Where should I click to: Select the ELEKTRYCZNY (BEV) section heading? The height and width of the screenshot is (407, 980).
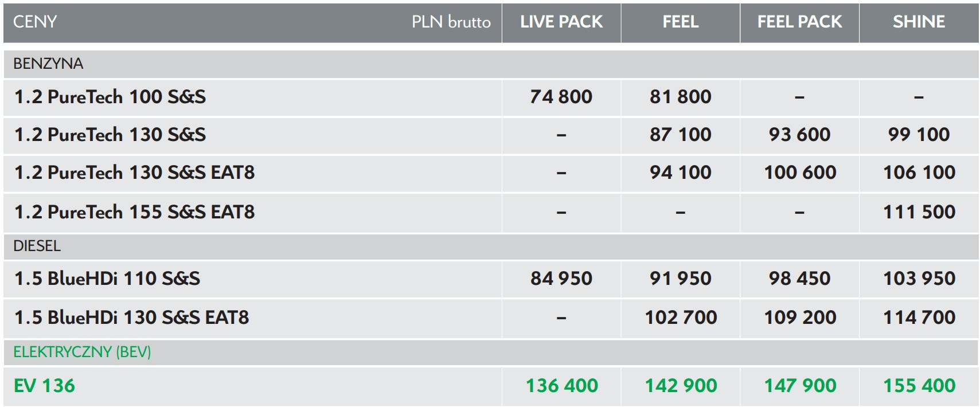point(82,352)
